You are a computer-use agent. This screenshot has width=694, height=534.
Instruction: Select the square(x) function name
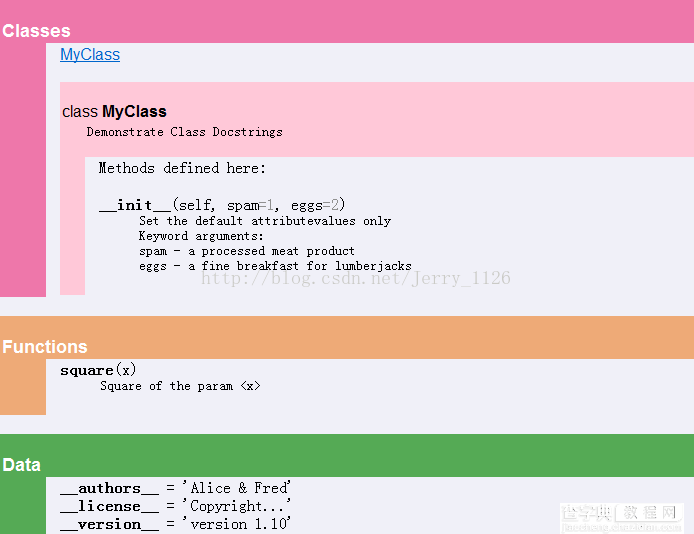point(98,370)
